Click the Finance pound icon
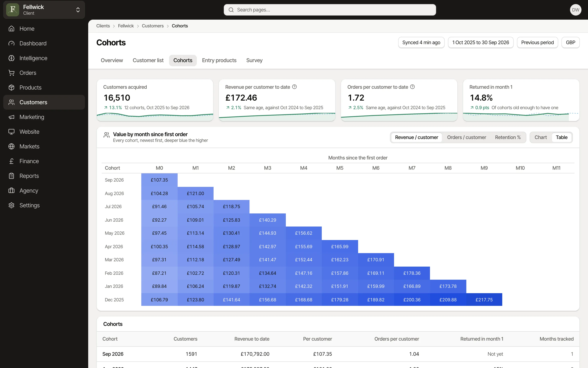Image resolution: width=588 pixels, height=368 pixels. point(11,161)
